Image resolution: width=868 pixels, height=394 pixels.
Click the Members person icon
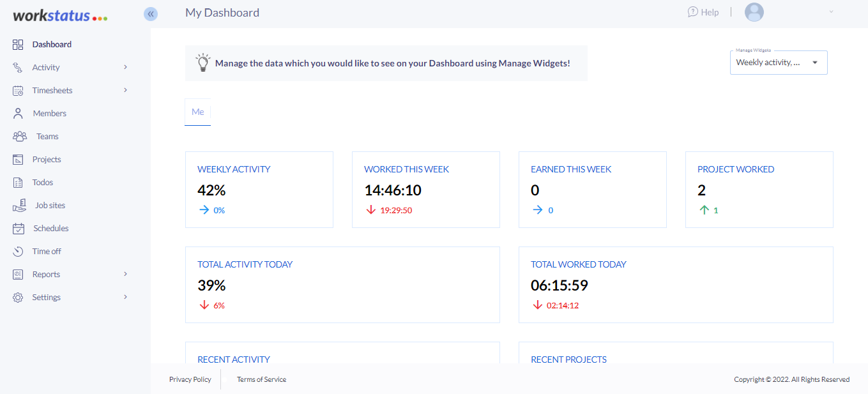(x=19, y=113)
